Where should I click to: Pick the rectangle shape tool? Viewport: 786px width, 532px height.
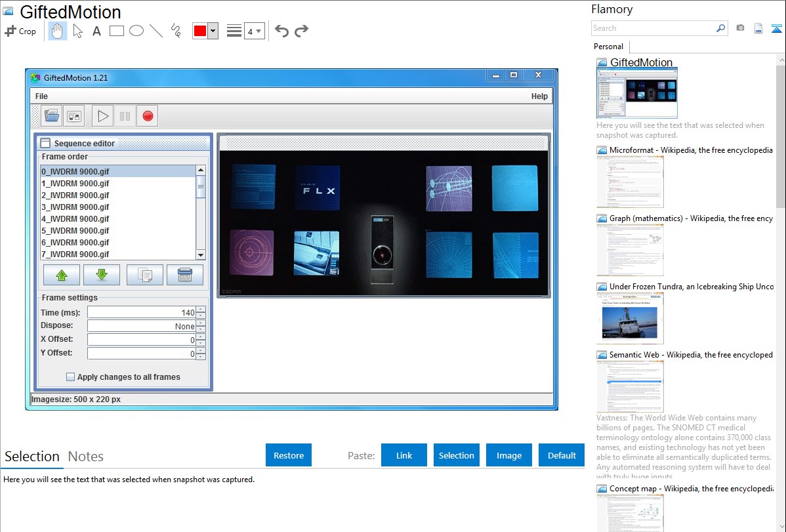click(x=116, y=31)
